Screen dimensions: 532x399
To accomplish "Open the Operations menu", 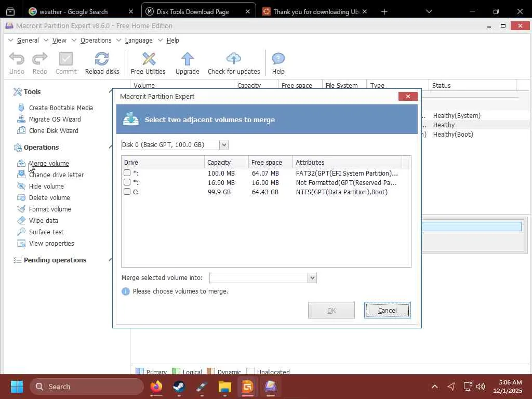I will pos(96,41).
